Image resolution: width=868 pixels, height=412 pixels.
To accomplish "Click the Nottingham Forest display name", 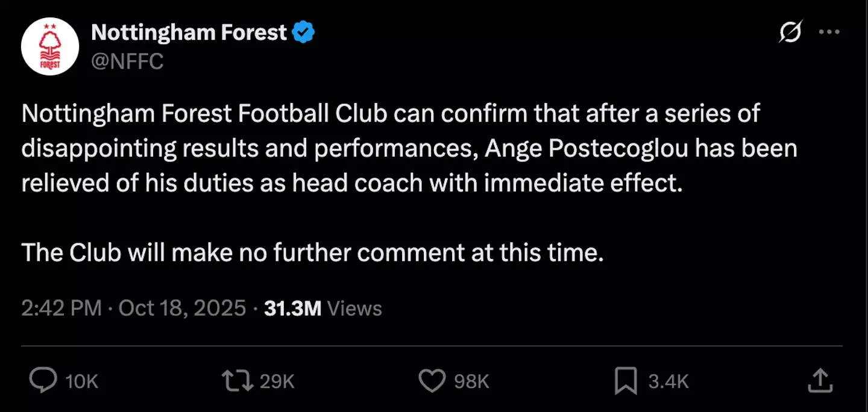I will point(189,33).
